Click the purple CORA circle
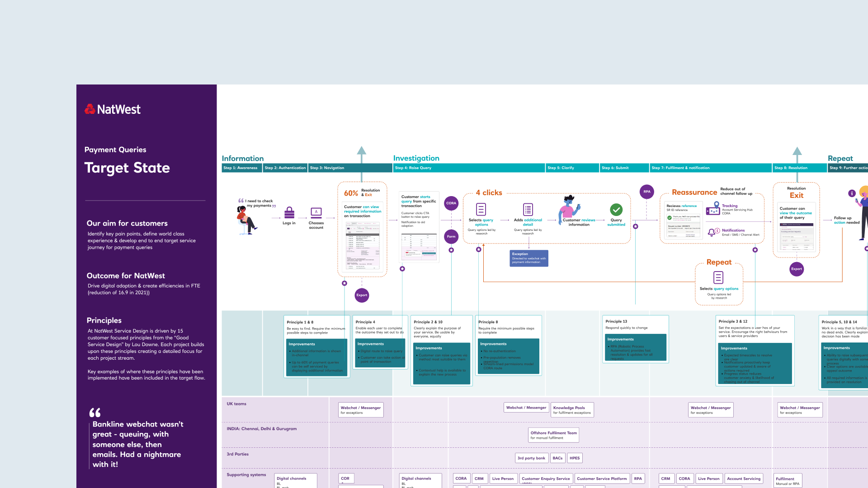The width and height of the screenshot is (868, 488). point(451,203)
